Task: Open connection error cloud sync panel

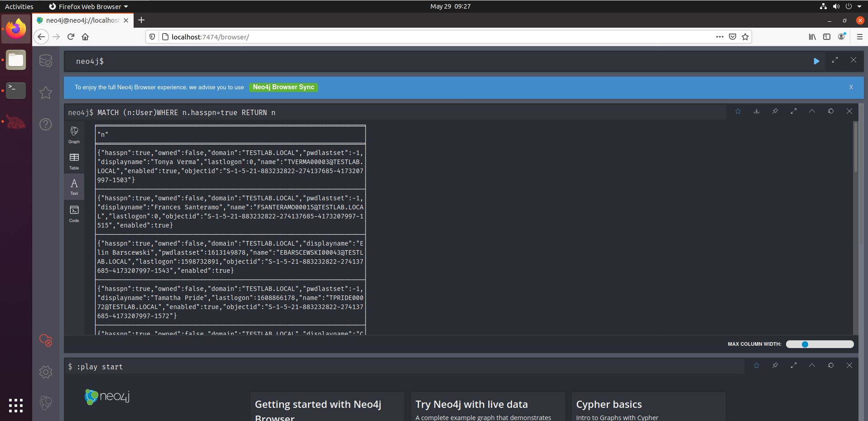Action: (x=46, y=340)
